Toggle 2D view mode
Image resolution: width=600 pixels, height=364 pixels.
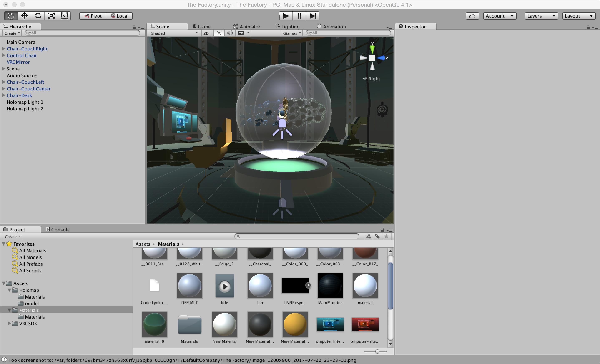click(x=206, y=33)
